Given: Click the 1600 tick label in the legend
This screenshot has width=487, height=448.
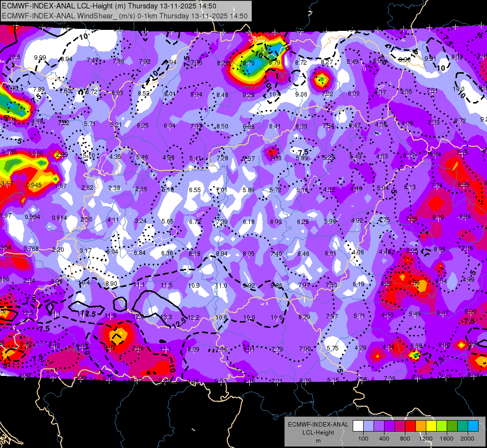Looking at the screenshot, I should [446, 439].
